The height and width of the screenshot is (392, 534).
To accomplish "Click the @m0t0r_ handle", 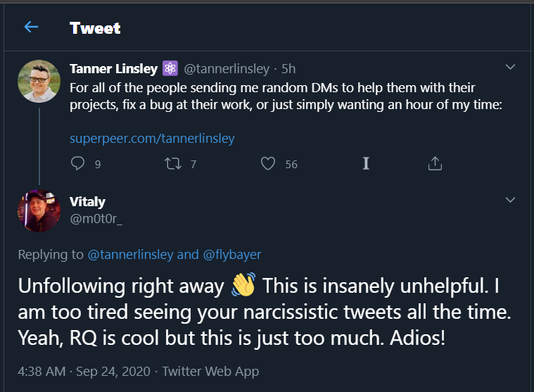I will coord(96,220).
